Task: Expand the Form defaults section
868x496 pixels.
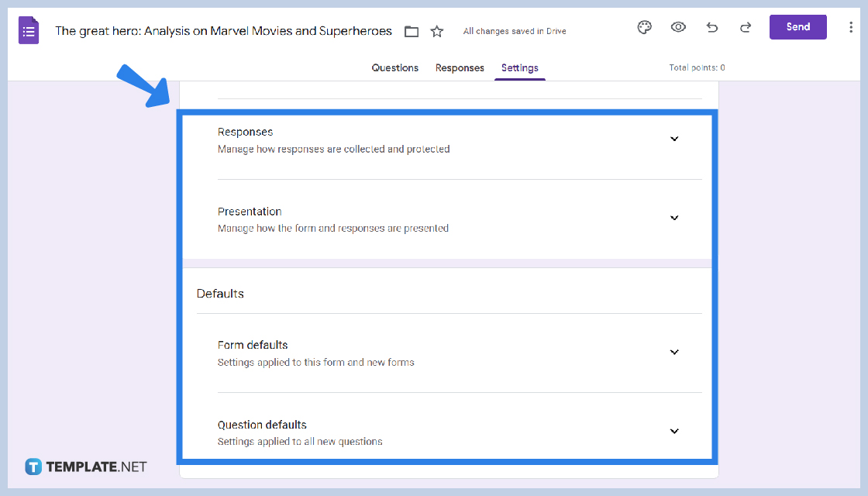Action: point(674,351)
